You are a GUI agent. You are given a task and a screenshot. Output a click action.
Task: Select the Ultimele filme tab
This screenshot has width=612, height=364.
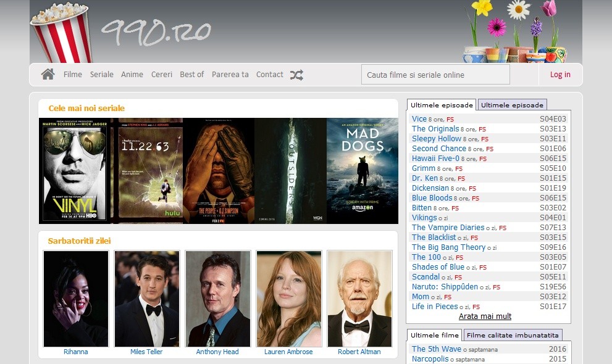coord(435,335)
